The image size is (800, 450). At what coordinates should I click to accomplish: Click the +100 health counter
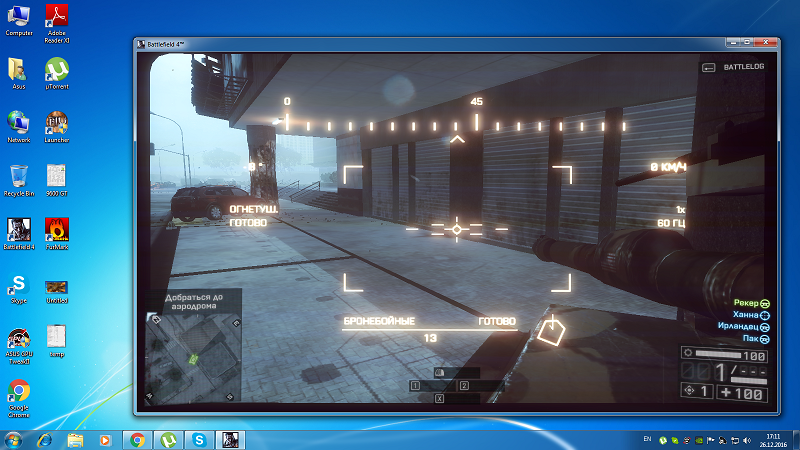point(742,393)
